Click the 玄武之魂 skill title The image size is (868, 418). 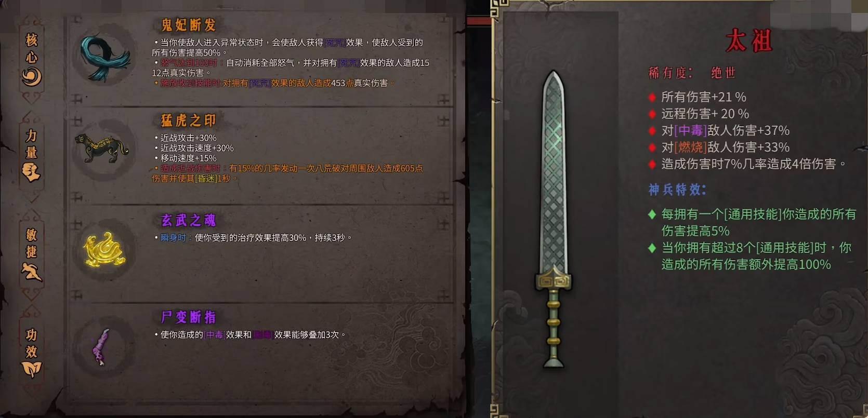tap(188, 220)
